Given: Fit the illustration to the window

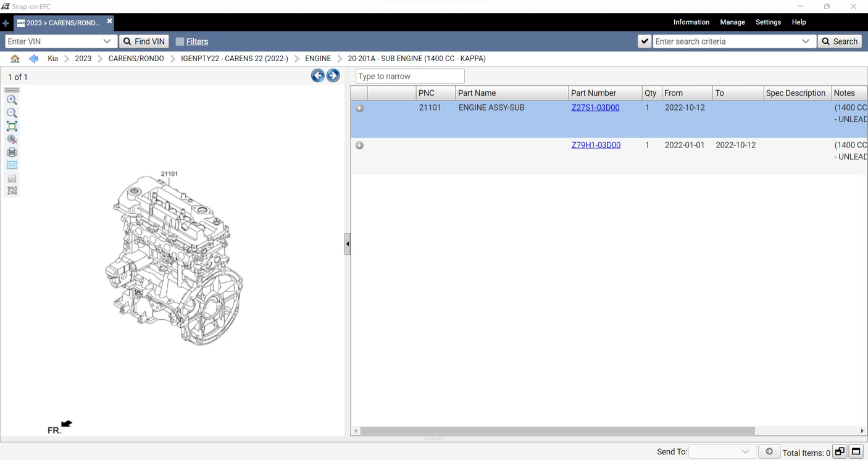Looking at the screenshot, I should 12,127.
